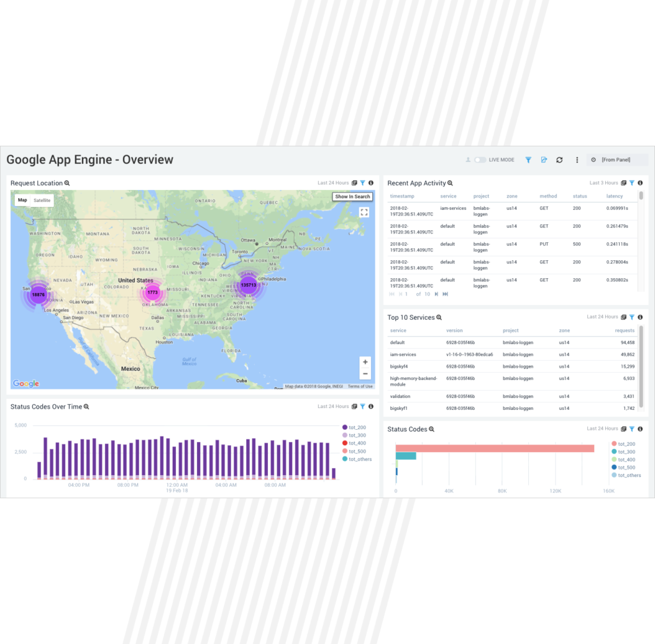Toggle tot_500 series in Status Codes Over Time legend
The image size is (655, 644).
[x=354, y=451]
